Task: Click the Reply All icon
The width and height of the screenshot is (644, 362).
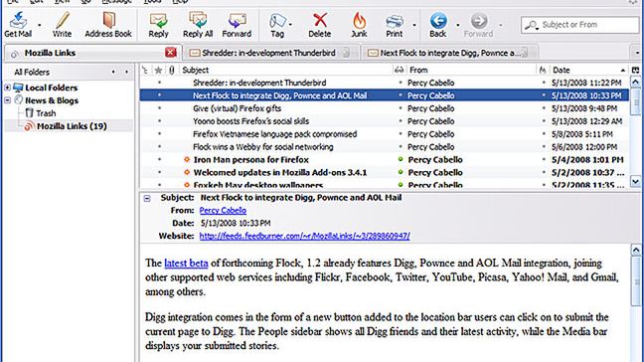Action: pyautogui.click(x=198, y=21)
